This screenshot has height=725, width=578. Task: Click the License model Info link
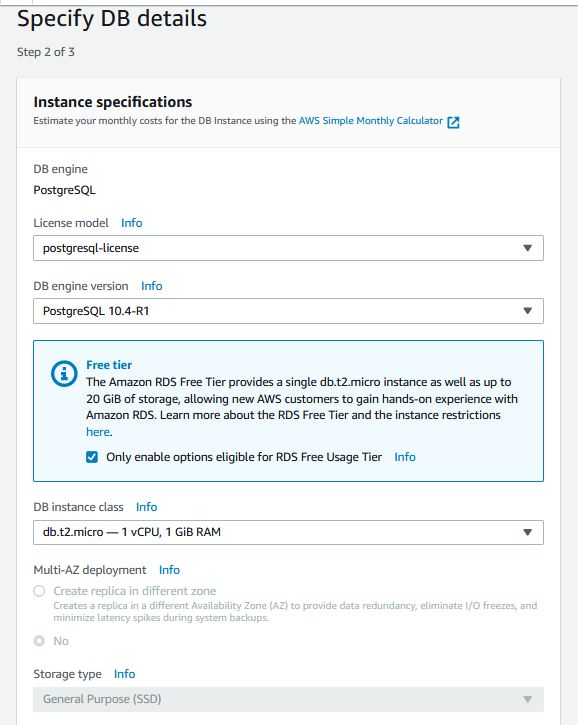pos(131,223)
